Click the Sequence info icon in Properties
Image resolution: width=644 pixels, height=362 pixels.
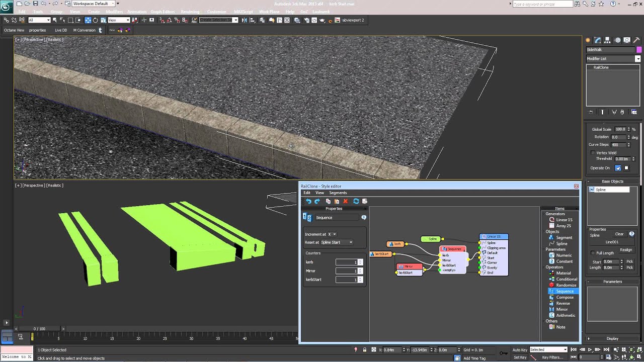pos(364,218)
